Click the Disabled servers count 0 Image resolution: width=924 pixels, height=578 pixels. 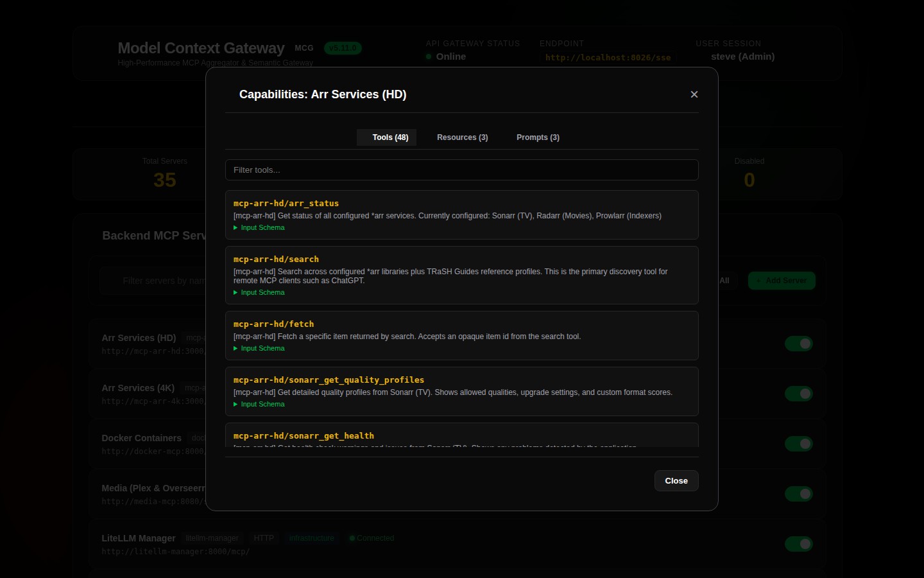coord(749,180)
